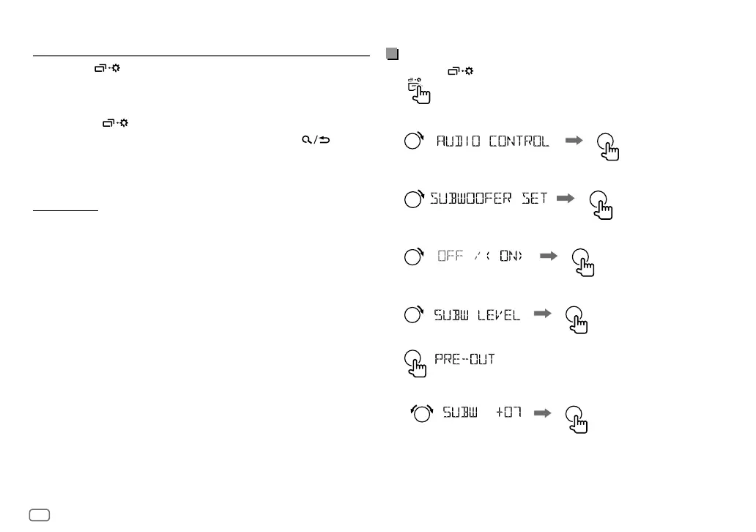Click the SUBWOOFER SET display text
The image size is (756, 532).
pyautogui.click(x=489, y=199)
